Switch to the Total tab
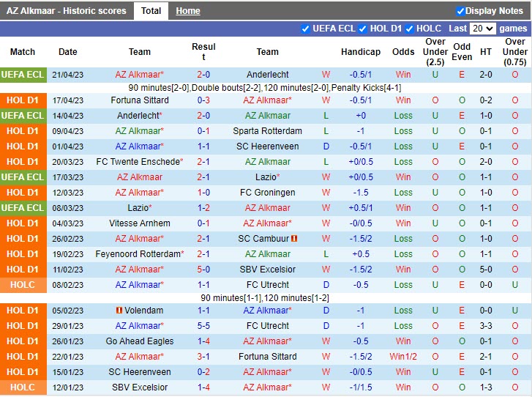The height and width of the screenshot is (397, 532). click(x=151, y=11)
